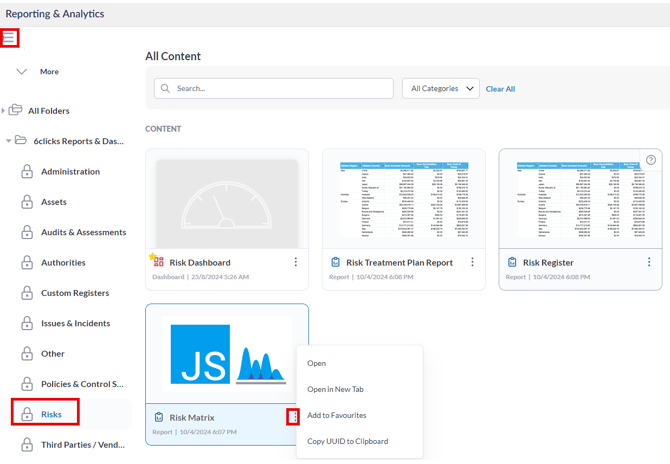Click the Clear All link
The width and height of the screenshot is (670, 464).
point(500,89)
